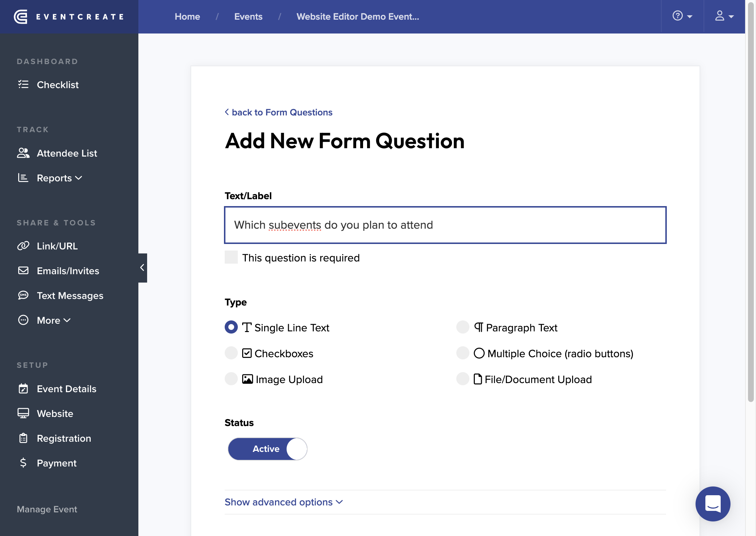
Task: Go to Events breadcrumb
Action: (248, 17)
